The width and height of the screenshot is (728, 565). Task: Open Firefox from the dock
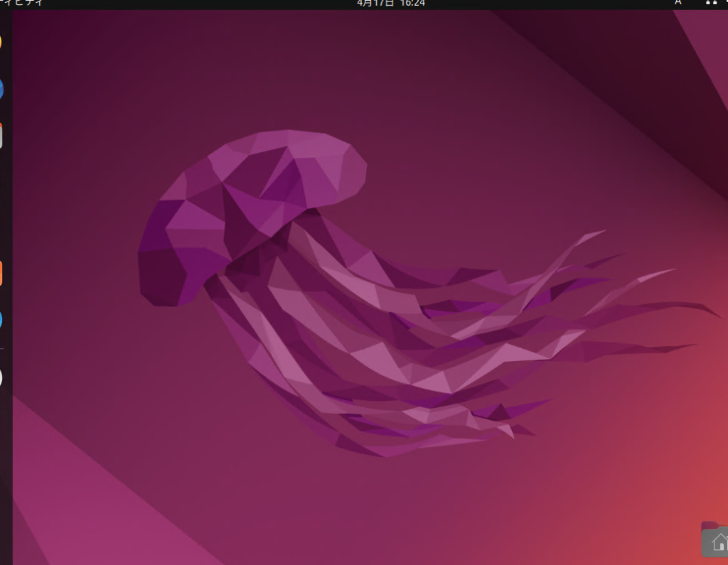point(1,41)
